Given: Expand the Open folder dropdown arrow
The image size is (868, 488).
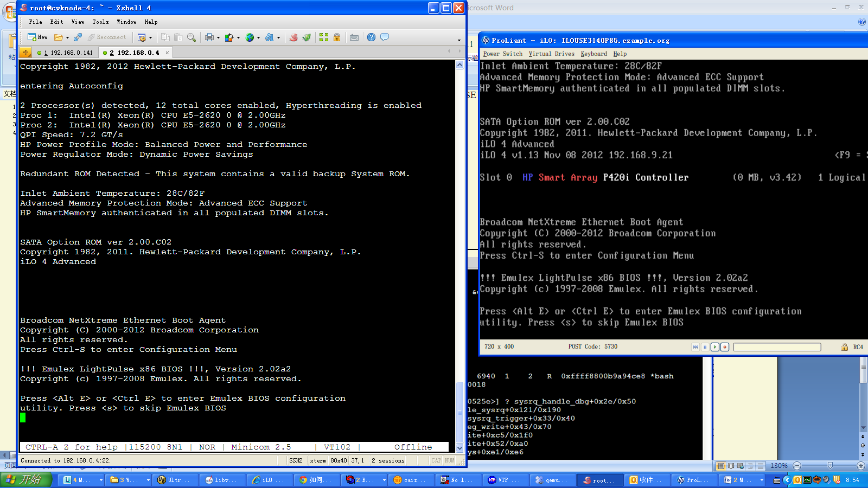Looking at the screenshot, I should point(67,38).
